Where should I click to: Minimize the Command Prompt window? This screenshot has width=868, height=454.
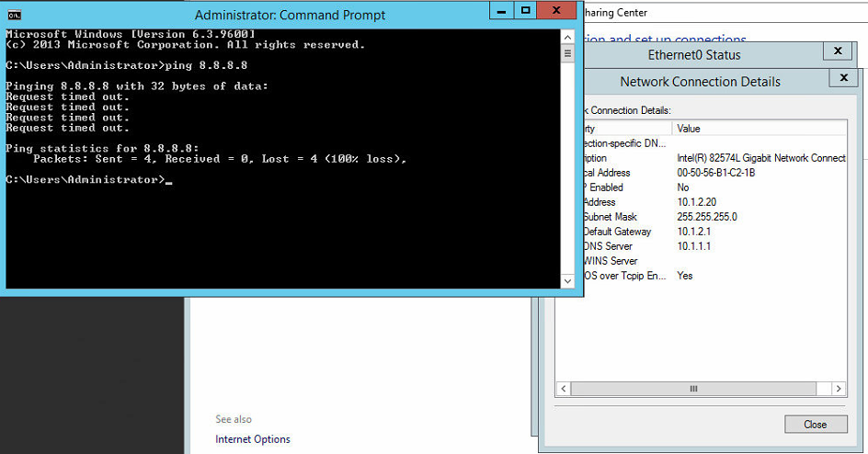coord(501,11)
